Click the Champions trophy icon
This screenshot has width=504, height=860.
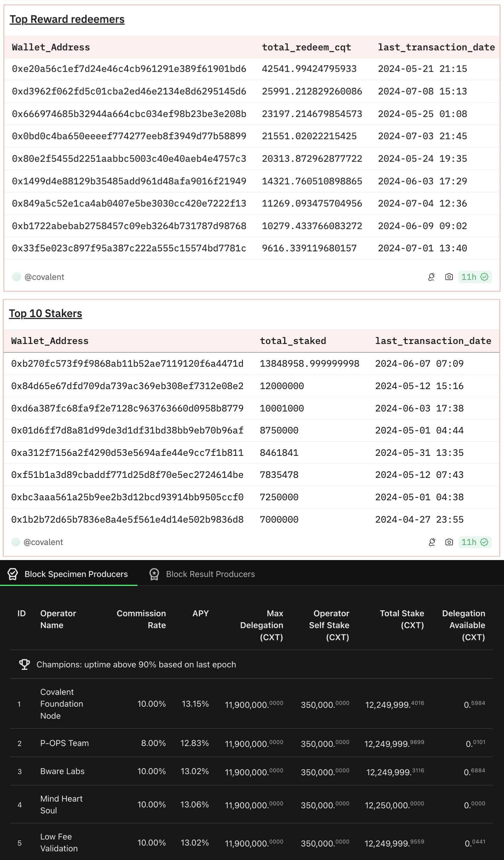(24, 664)
